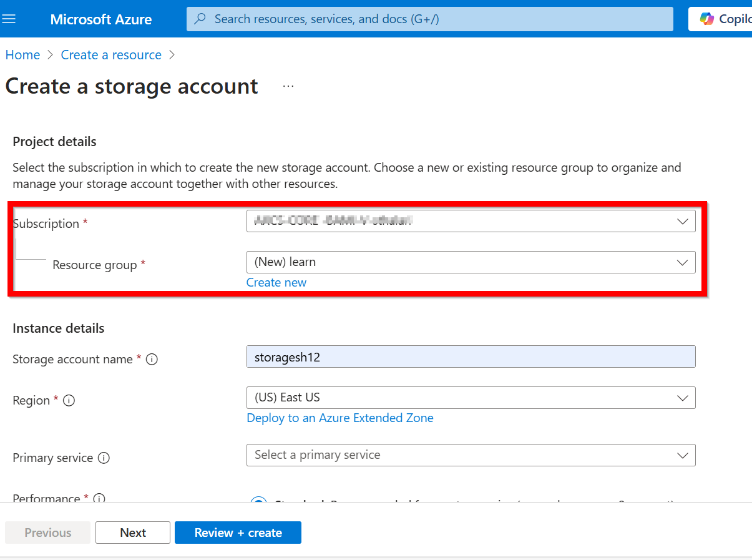752x560 pixels.
Task: Open Deploy to an Azure Extended Zone
Action: [340, 418]
